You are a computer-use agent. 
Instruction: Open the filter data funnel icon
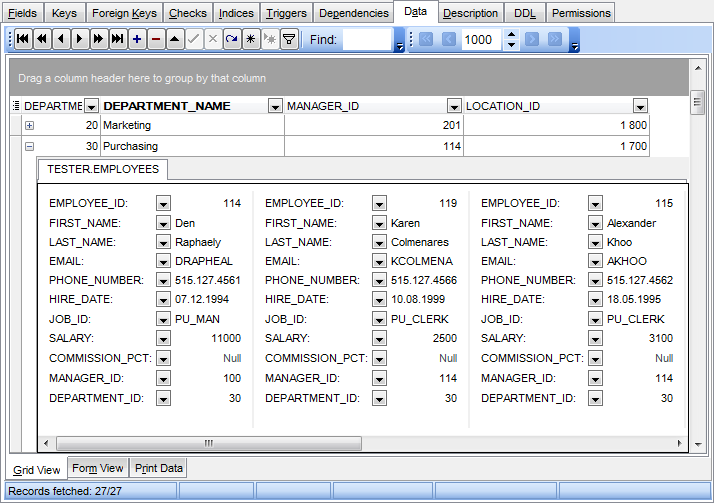[x=289, y=39]
